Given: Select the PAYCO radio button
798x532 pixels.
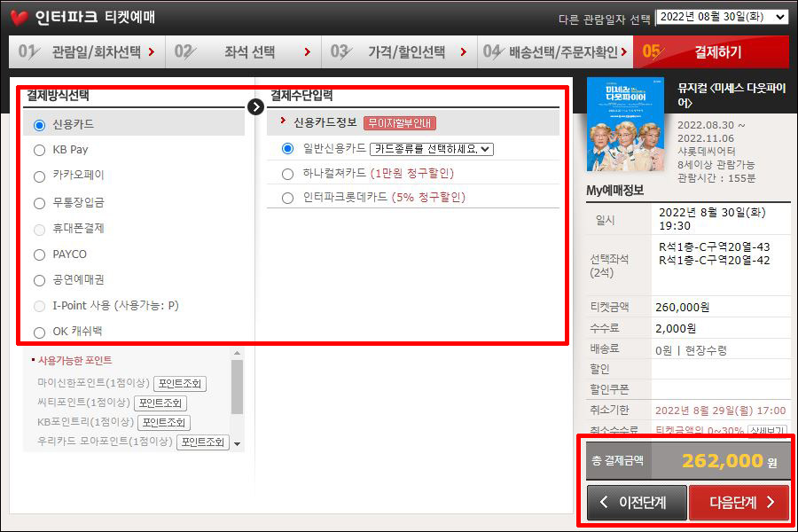Looking at the screenshot, I should click(39, 255).
